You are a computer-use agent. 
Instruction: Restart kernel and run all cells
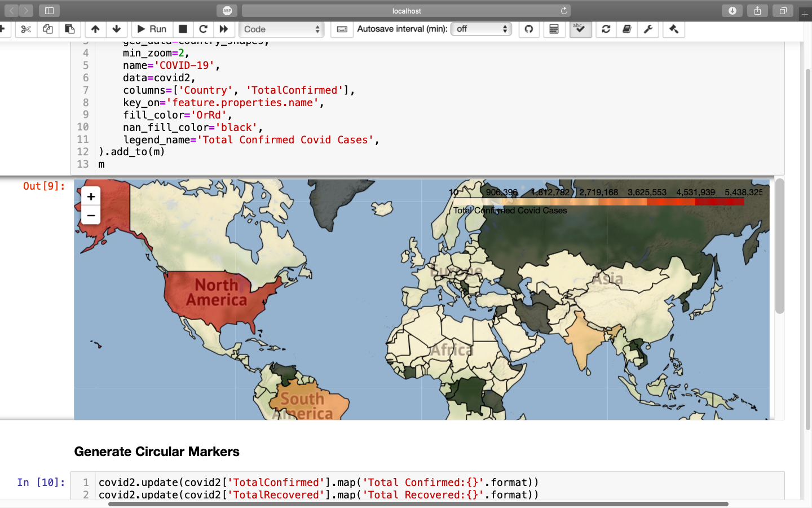click(x=224, y=29)
